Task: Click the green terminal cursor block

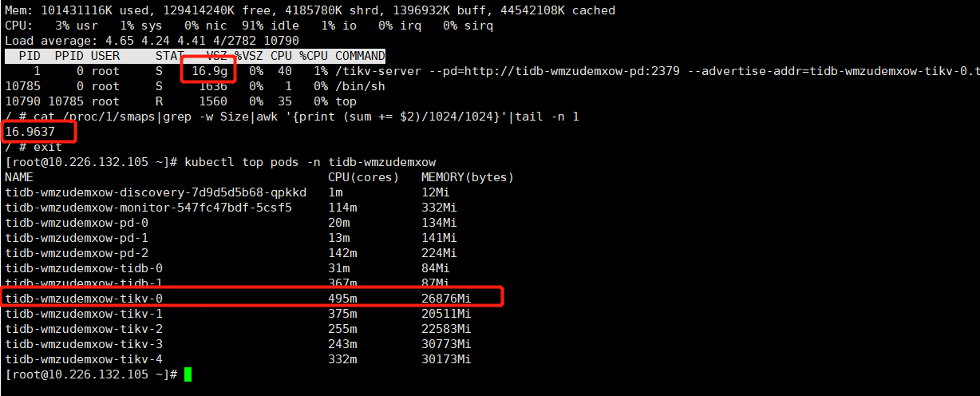Action: point(188,374)
